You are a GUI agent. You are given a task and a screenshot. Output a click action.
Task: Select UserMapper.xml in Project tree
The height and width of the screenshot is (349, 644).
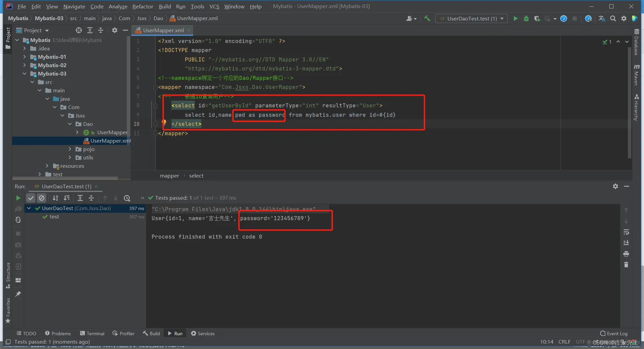(71, 141)
